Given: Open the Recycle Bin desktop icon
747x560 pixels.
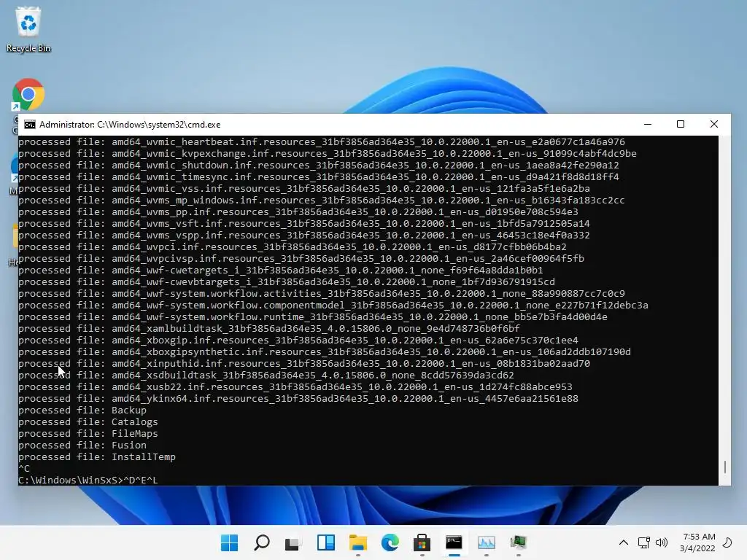Looking at the screenshot, I should [28, 28].
